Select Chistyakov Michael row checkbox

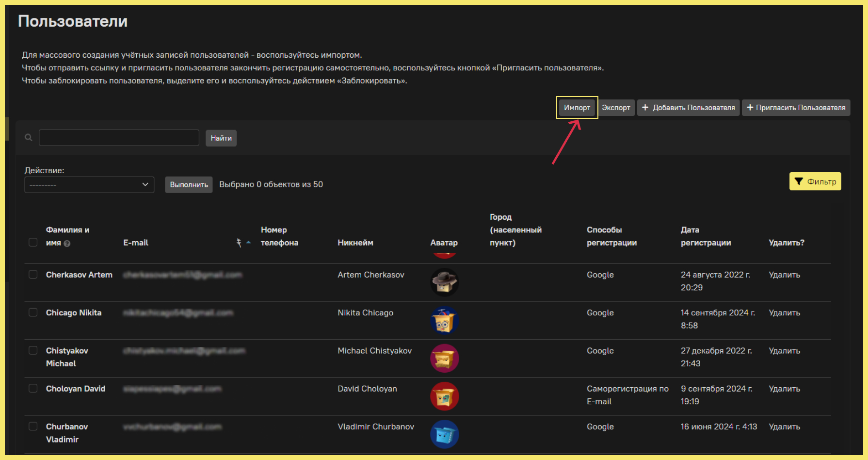[x=33, y=350]
